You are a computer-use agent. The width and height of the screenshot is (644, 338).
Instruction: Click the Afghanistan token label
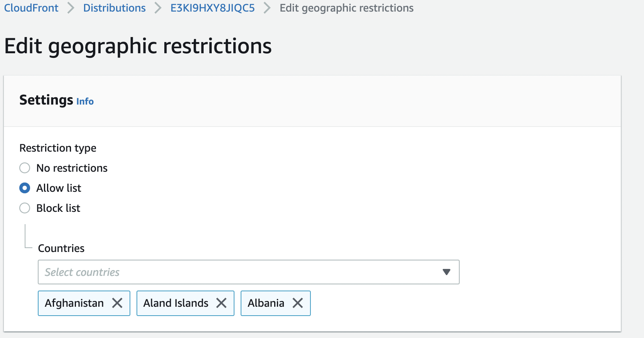point(74,303)
